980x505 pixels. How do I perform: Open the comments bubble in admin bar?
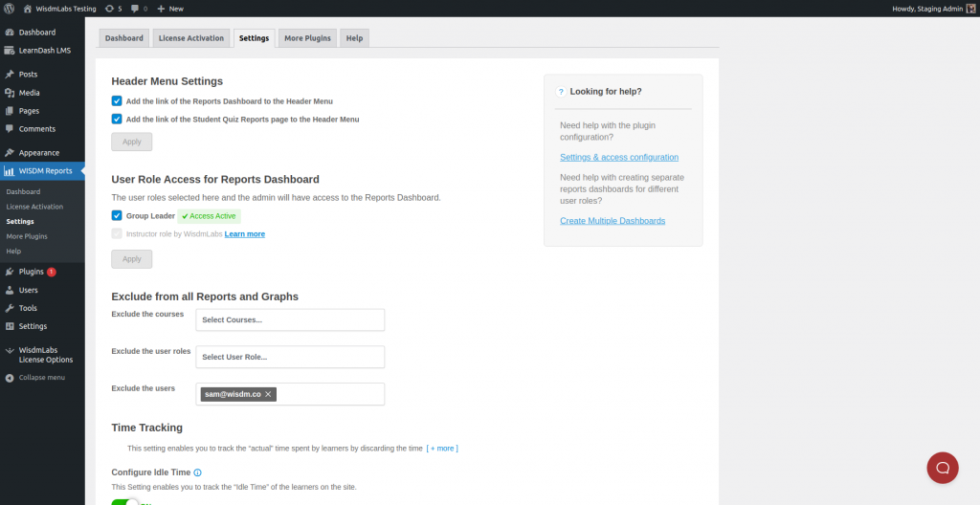[139, 8]
